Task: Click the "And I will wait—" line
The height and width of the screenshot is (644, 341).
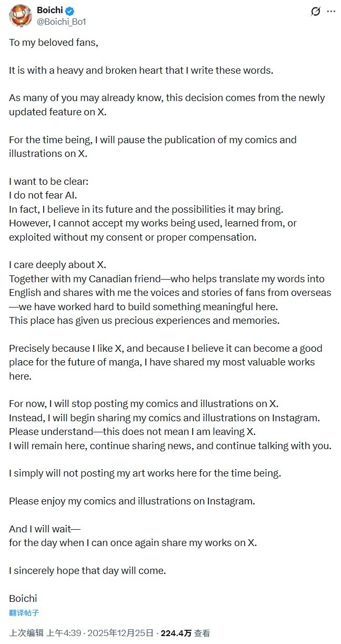Action: tap(45, 529)
